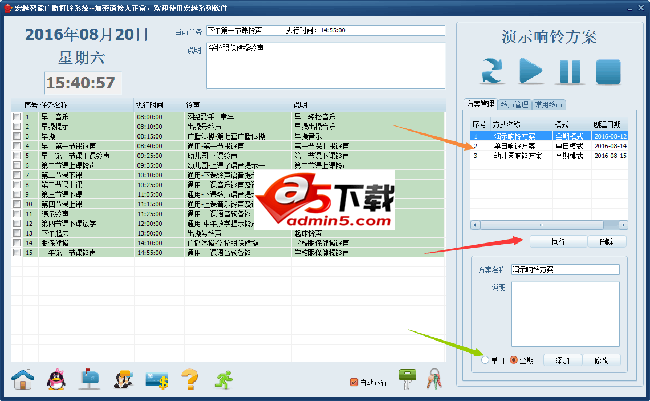Click the 删除 button beside 执行
This screenshot has height=401, width=650.
point(606,241)
